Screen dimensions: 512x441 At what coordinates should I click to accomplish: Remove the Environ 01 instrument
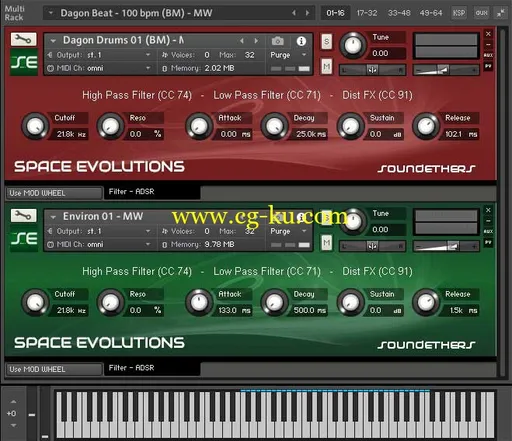[488, 210]
